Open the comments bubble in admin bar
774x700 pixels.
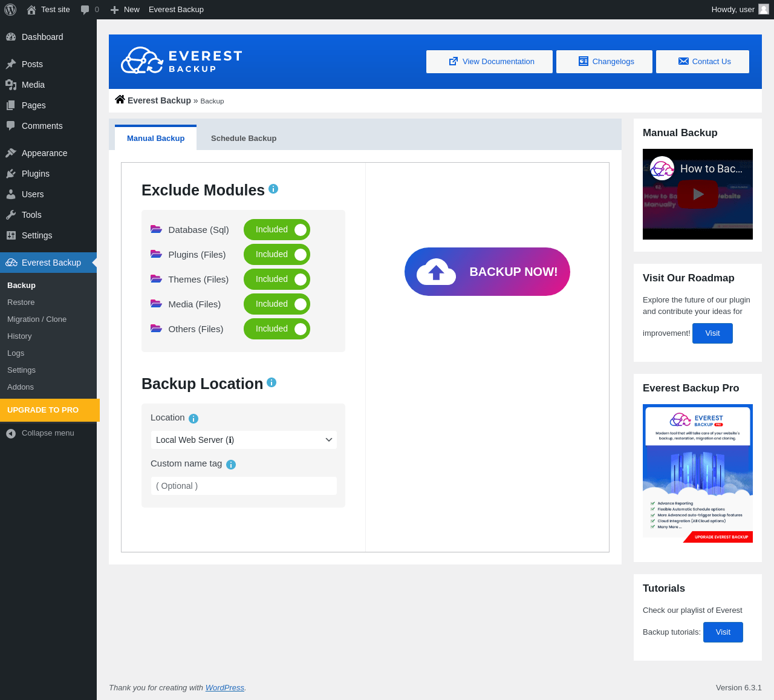[x=89, y=10]
